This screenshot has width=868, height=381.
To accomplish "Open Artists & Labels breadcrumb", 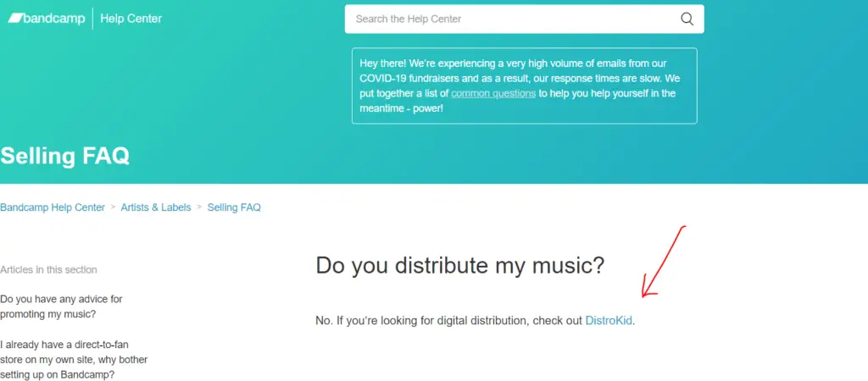I will (156, 207).
